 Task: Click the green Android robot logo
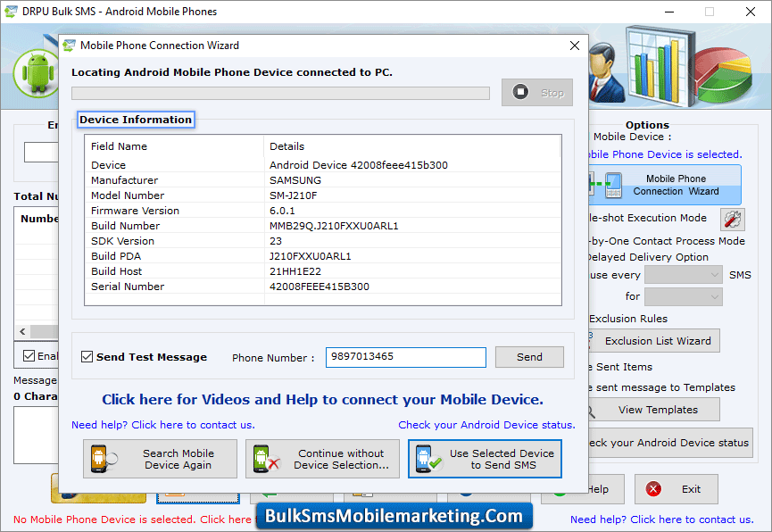pyautogui.click(x=37, y=74)
